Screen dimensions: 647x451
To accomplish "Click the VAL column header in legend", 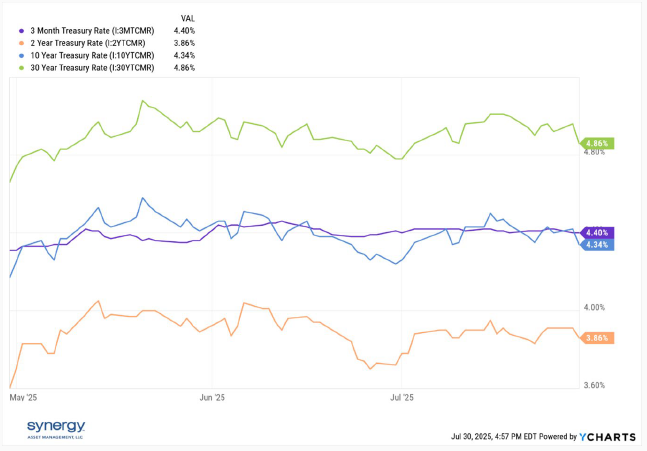I will [x=187, y=18].
